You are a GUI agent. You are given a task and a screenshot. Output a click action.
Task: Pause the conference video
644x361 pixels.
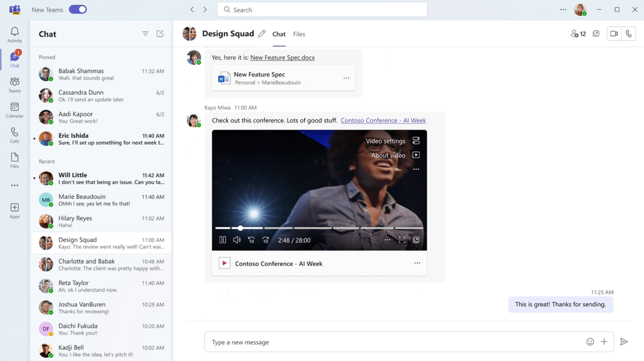(x=222, y=240)
